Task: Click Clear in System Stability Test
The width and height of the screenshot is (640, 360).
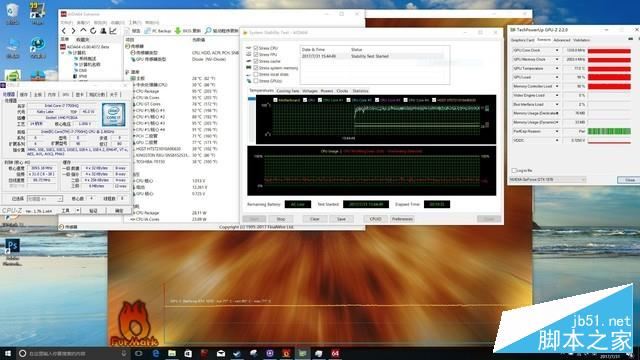Action: 315,219
